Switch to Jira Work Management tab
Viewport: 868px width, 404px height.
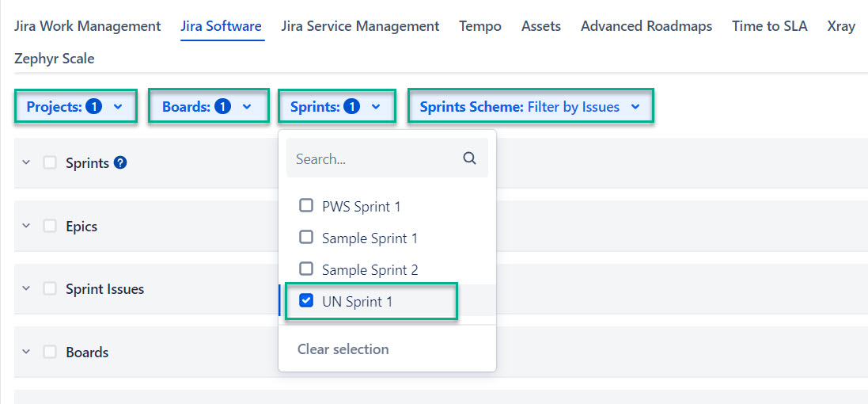point(88,25)
